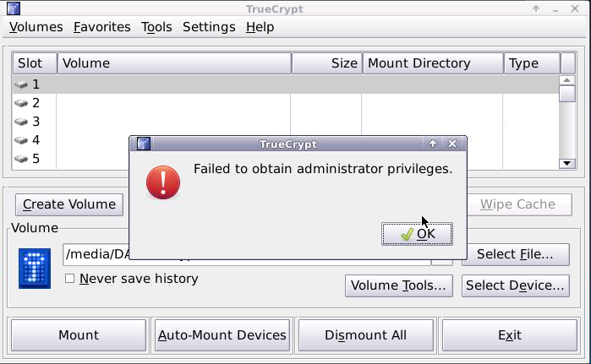Select slot 4 drive icon
Viewport: 591px width, 364px height.
click(21, 140)
